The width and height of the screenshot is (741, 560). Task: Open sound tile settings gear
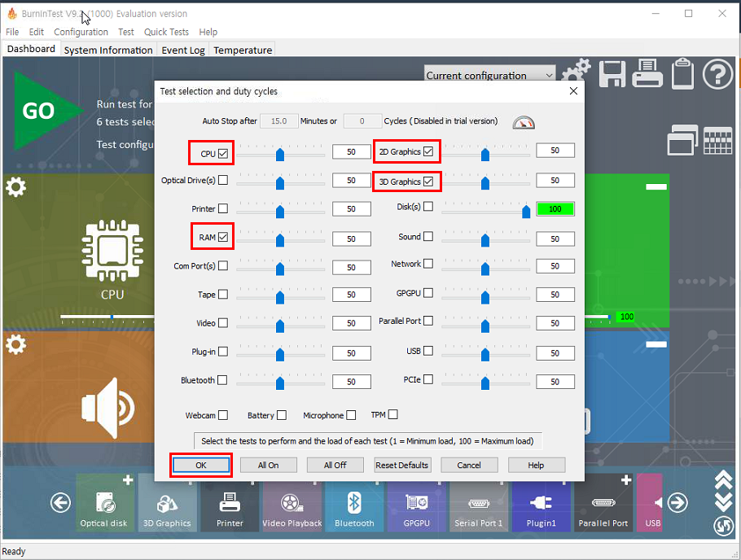pyautogui.click(x=15, y=344)
